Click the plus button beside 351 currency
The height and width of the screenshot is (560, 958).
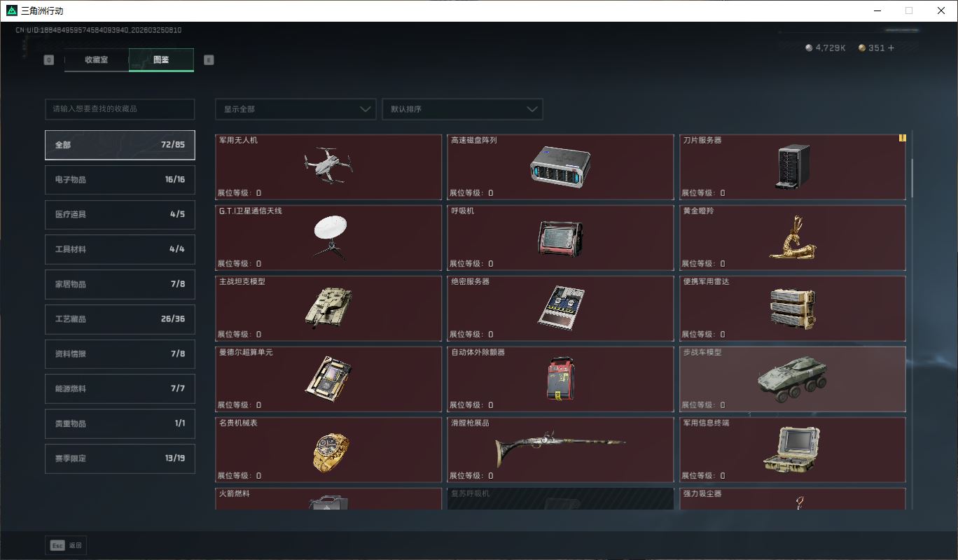point(889,48)
